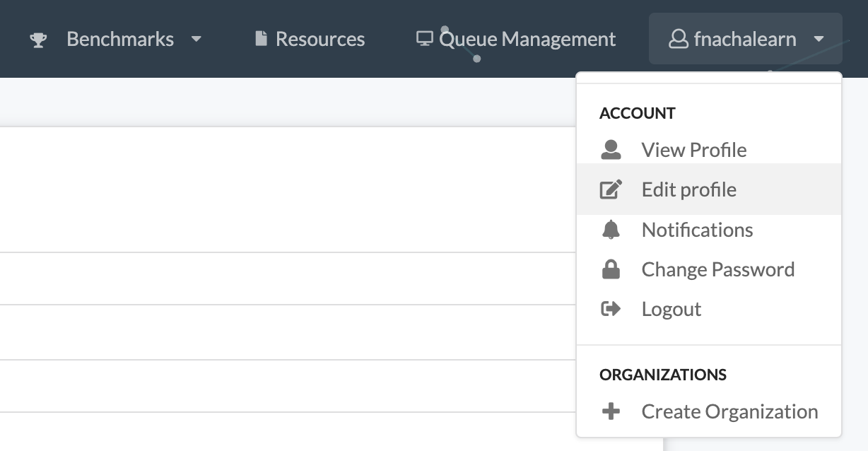868x451 pixels.
Task: Click the padlock icon for Change Password
Action: click(611, 269)
